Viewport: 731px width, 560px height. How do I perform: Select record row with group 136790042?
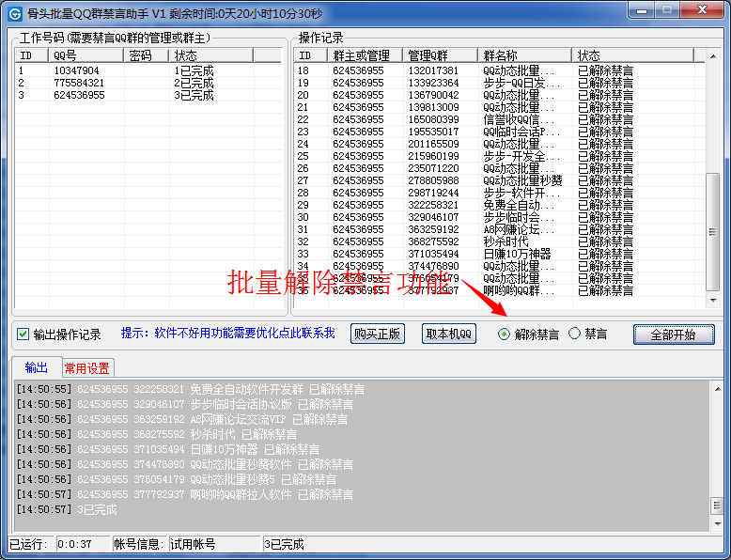coord(500,95)
